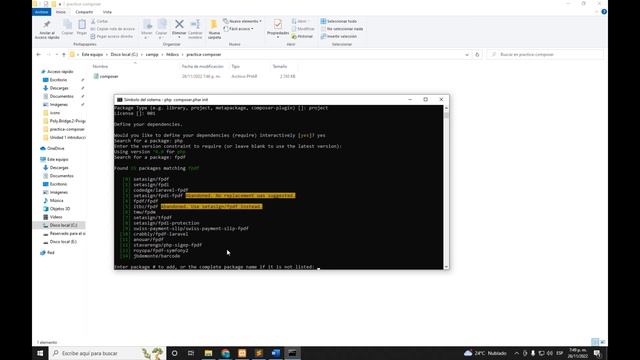The image size is (640, 360).
Task: Click the command prompt title bar icon
Action: (x=119, y=100)
